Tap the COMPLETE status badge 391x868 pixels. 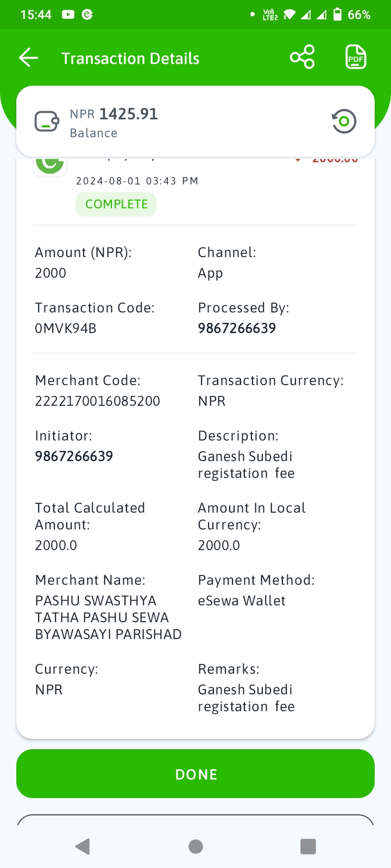(116, 204)
